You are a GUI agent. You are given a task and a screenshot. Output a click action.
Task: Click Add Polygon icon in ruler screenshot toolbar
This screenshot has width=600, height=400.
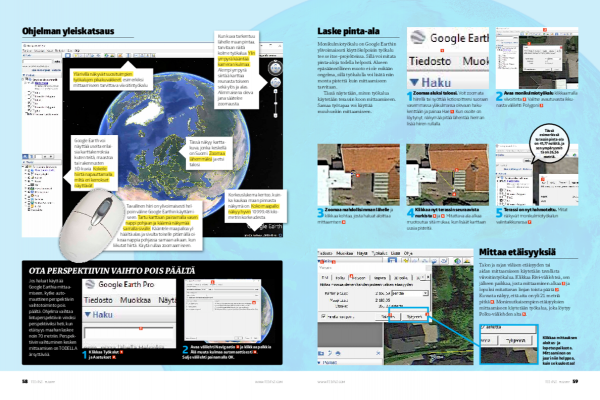[416, 261]
